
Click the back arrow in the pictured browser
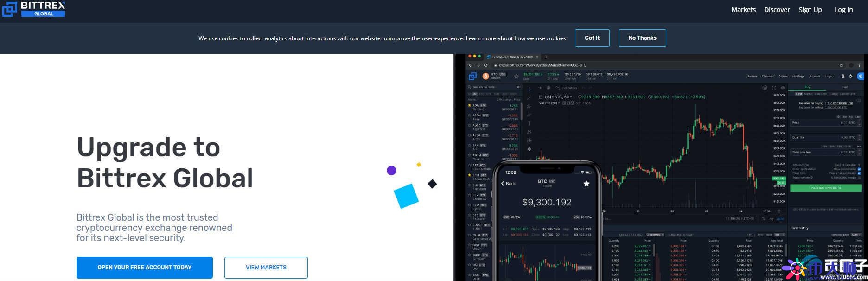coord(470,65)
